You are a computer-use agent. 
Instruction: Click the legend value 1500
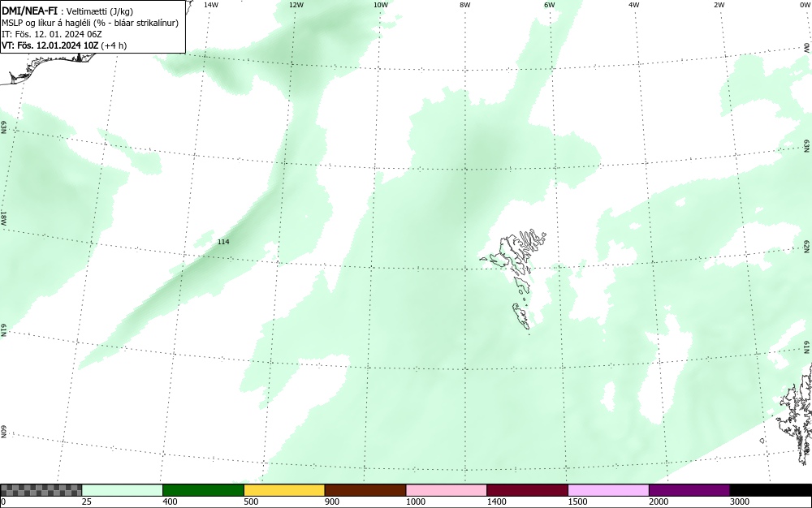[x=577, y=502]
